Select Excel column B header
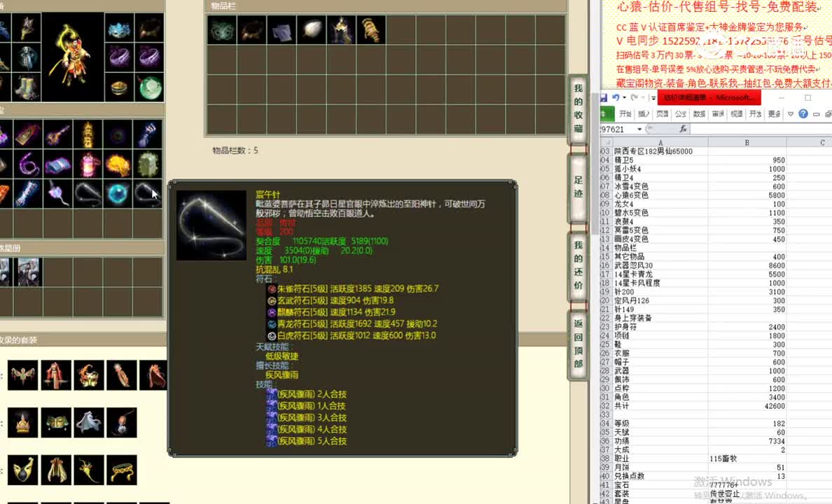832x504 pixels. click(x=747, y=143)
